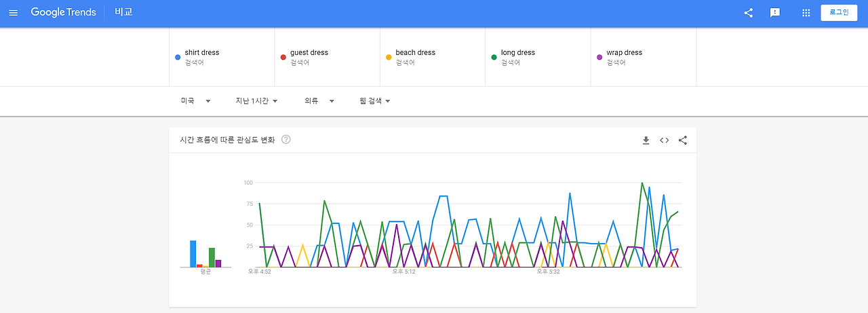Click the 오후 5:32 axis label
This screenshot has height=313, width=868.
tap(549, 272)
